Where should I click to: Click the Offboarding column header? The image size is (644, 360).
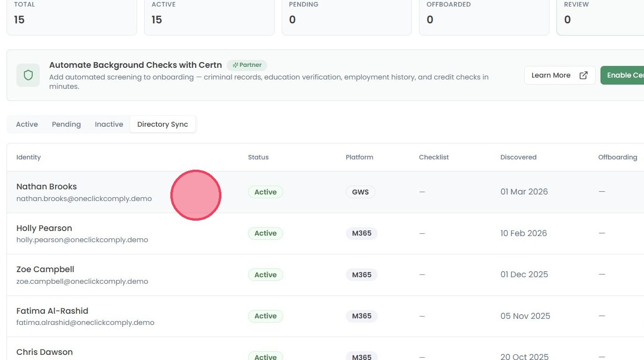(618, 157)
